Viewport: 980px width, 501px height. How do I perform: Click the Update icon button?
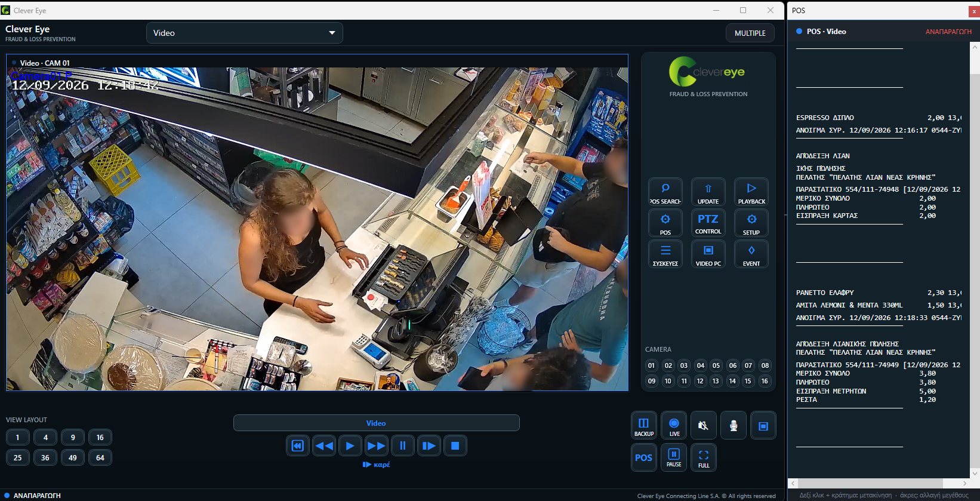tap(708, 192)
